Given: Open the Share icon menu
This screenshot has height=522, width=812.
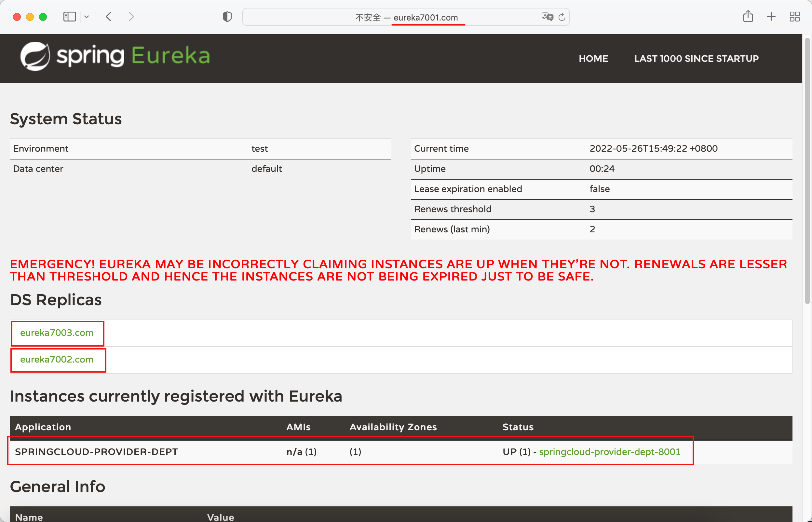Looking at the screenshot, I should click(x=748, y=17).
